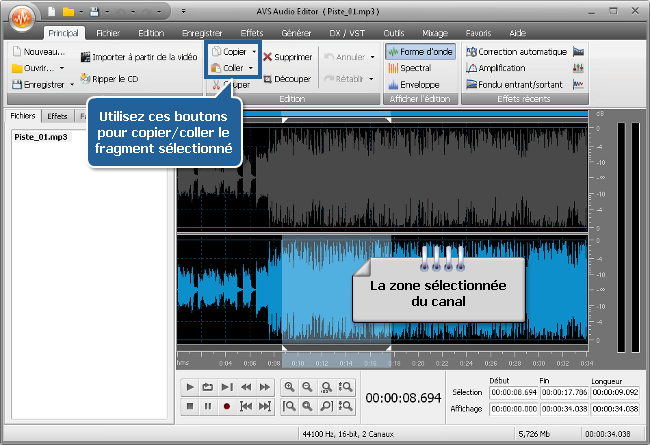Expand the Coller dropdown arrow
This screenshot has width=650, height=445.
[x=250, y=68]
